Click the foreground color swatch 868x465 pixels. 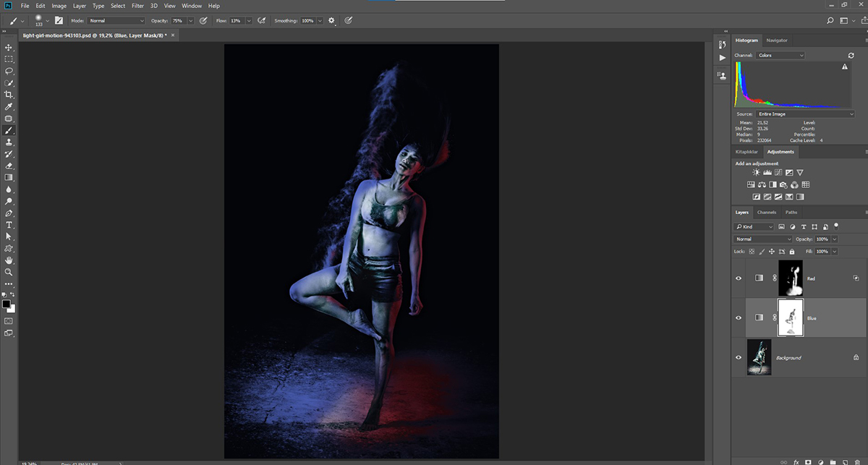7,304
